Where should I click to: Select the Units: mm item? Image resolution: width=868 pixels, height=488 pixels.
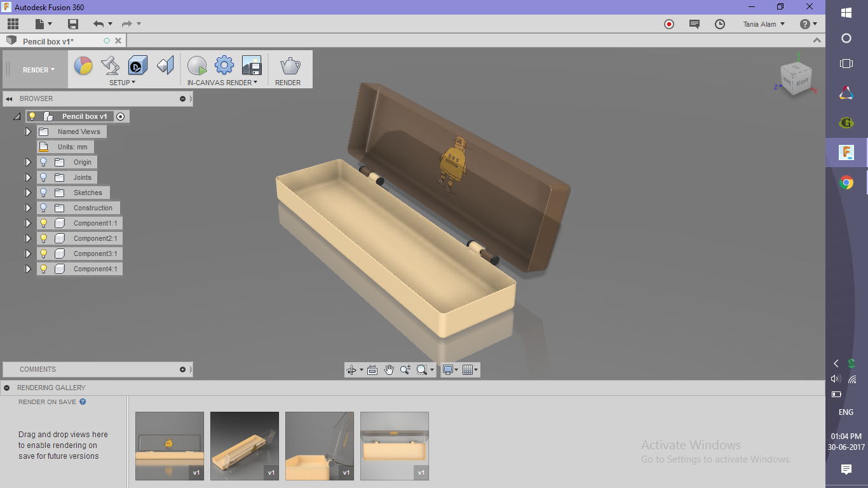[65, 147]
